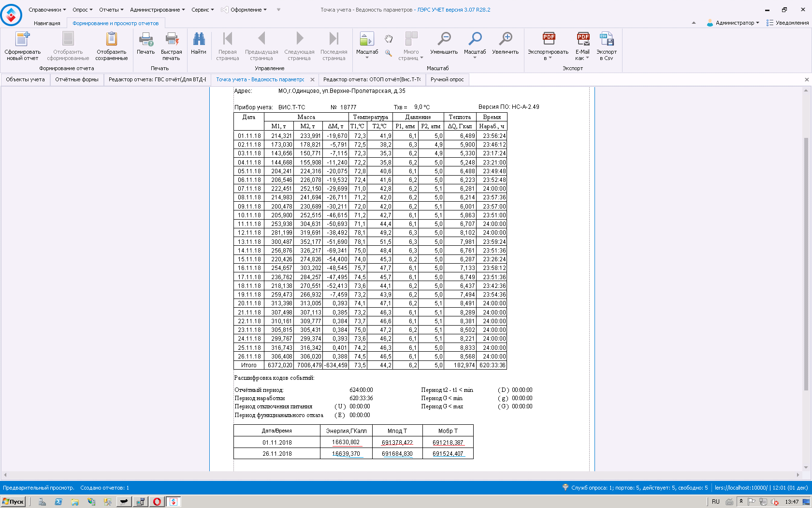Open Отчётные формы document tab
Image resolution: width=812 pixels, height=508 pixels.
pyautogui.click(x=77, y=79)
